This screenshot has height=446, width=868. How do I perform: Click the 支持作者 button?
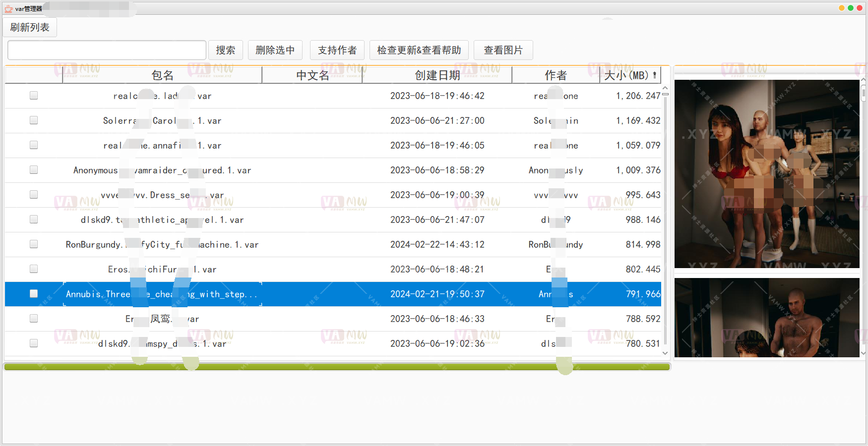click(337, 50)
